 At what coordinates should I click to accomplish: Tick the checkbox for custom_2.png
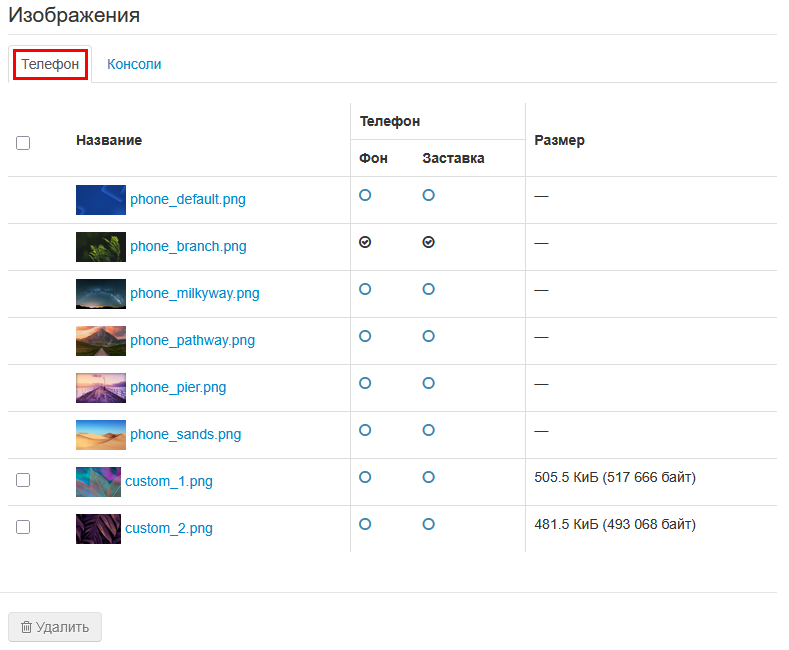(x=23, y=527)
